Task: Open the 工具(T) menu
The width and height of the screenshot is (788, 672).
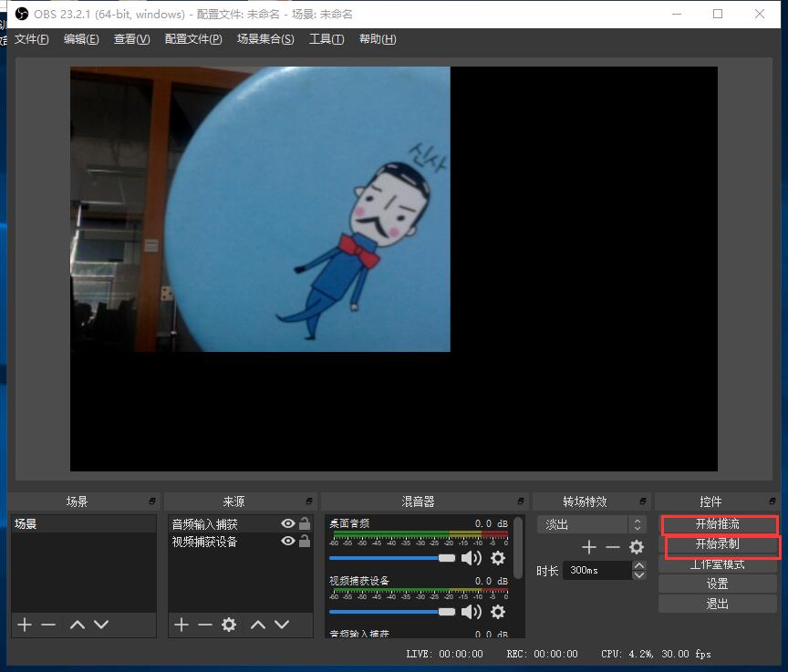Action: pos(327,39)
